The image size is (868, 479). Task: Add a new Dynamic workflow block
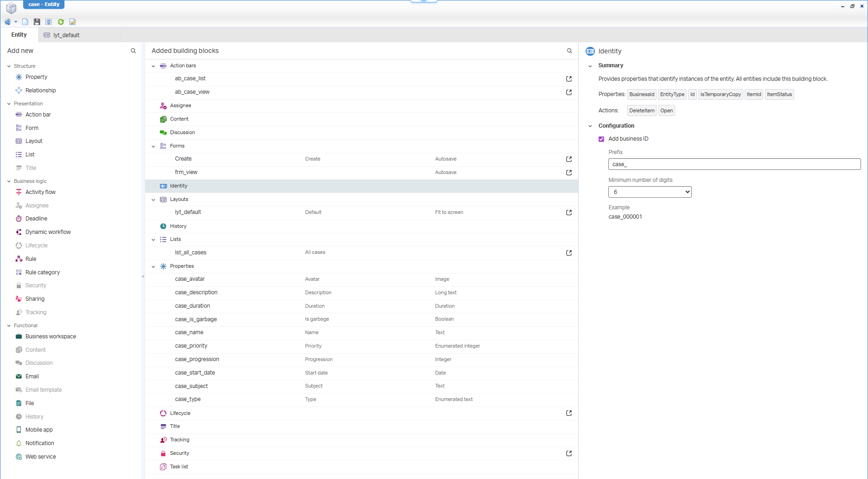[x=48, y=232]
